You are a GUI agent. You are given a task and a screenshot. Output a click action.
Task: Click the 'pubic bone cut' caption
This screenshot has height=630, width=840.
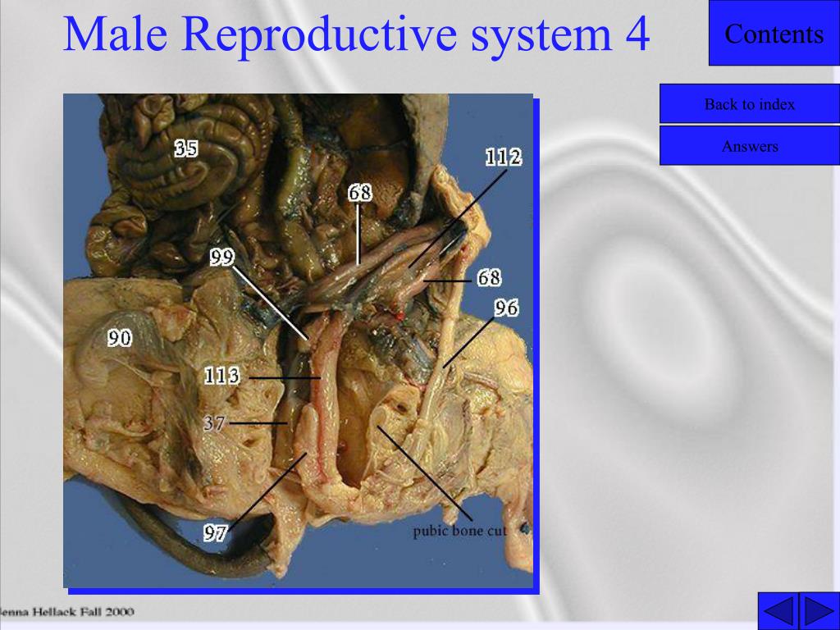[459, 532]
